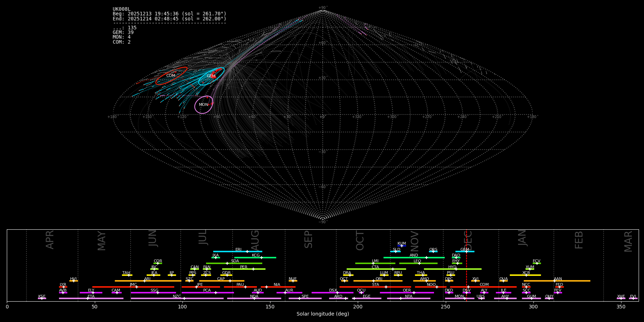The height and width of the screenshot is (322, 644).
Task: Click the LEO shower label
Action: click(x=418, y=261)
